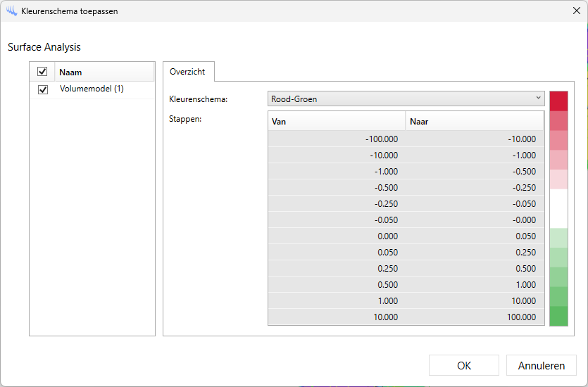Click the Annuleren button
The image size is (588, 387).
(541, 365)
